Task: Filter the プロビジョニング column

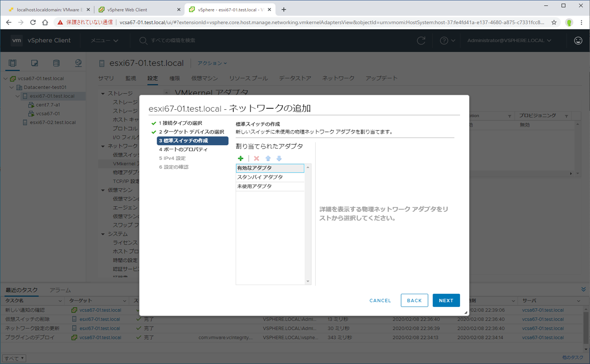Action: pyautogui.click(x=566, y=116)
